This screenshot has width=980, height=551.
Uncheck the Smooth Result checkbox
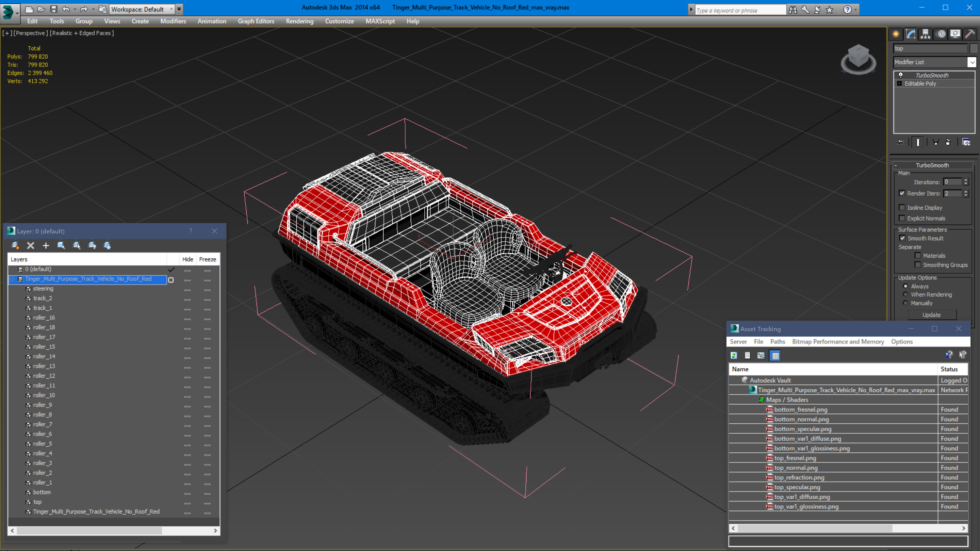(x=902, y=238)
